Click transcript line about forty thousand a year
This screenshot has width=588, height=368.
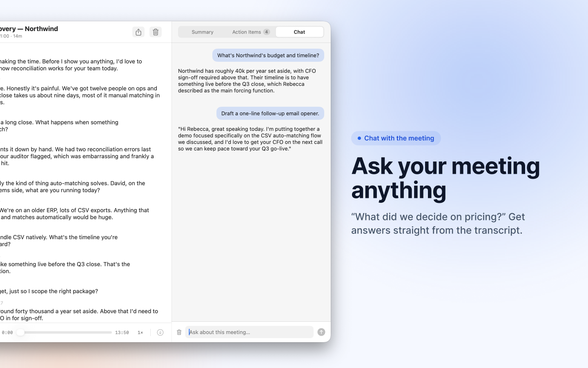pyautogui.click(x=79, y=314)
